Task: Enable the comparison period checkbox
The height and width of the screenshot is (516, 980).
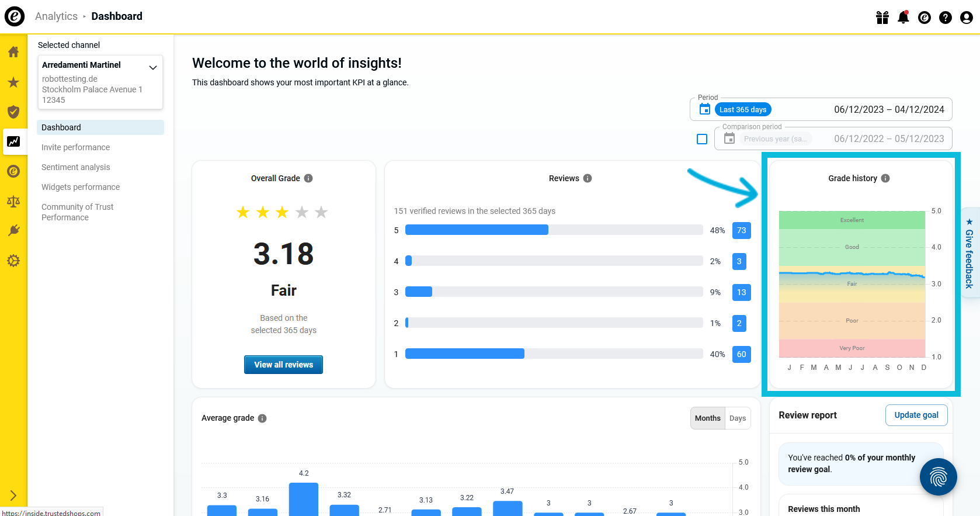Action: pos(702,139)
